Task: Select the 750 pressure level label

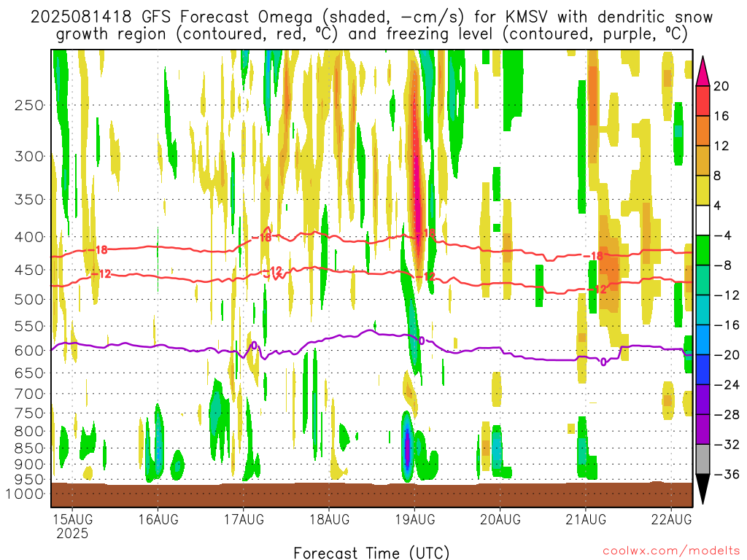Action: pos(29,413)
